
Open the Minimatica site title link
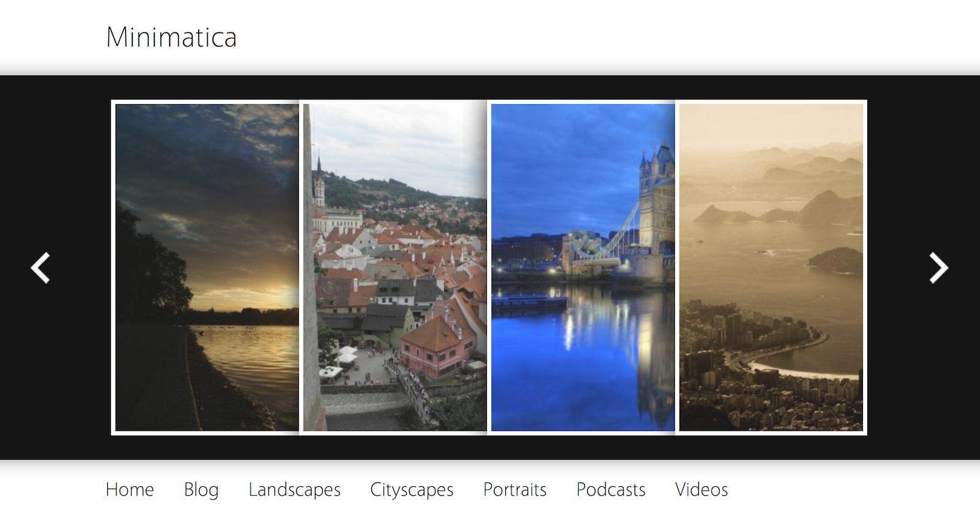[171, 37]
